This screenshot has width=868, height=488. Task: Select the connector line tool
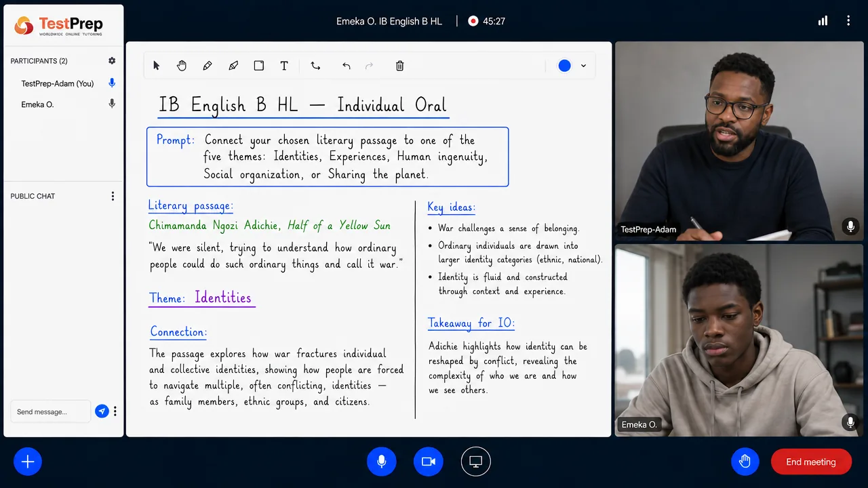coord(315,66)
